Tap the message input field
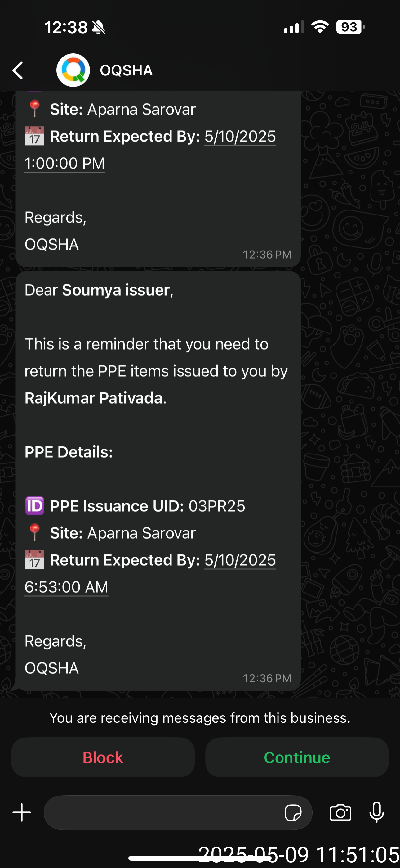The width and height of the screenshot is (400, 868). click(162, 812)
